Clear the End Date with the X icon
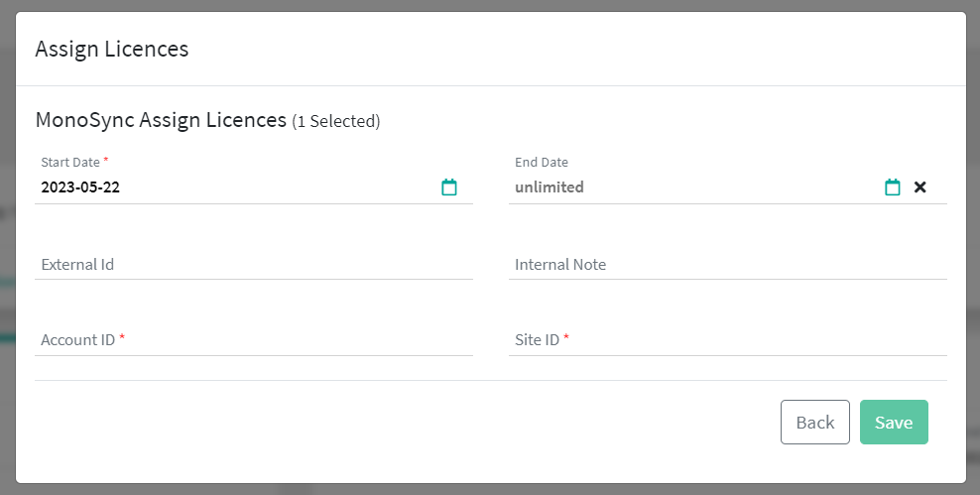This screenshot has height=495, width=980. pyautogui.click(x=920, y=186)
